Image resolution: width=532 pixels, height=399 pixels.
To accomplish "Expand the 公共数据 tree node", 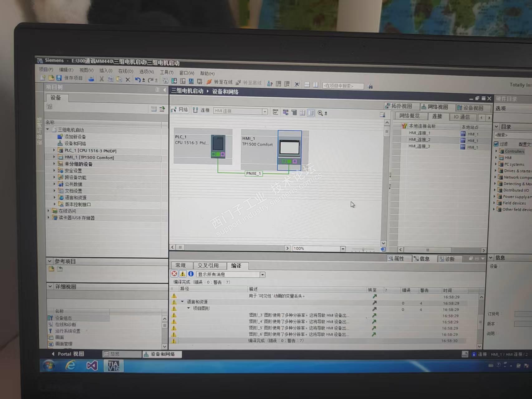I will (x=54, y=184).
